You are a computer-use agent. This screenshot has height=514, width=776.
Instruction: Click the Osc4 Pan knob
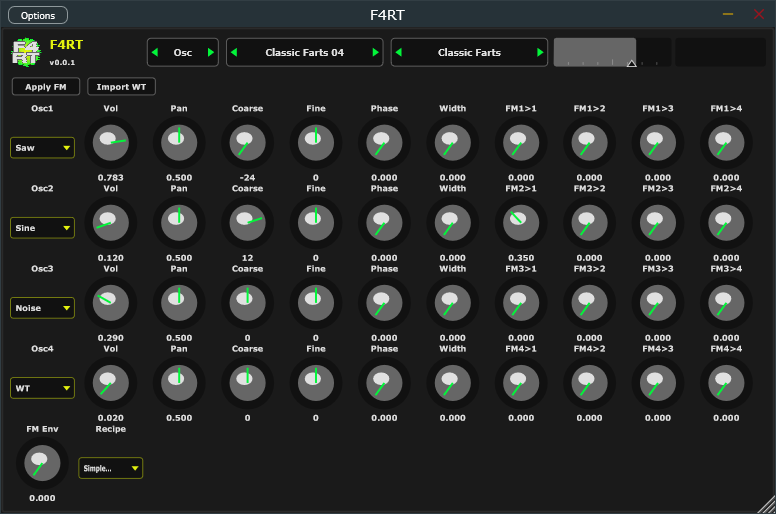(x=179, y=383)
